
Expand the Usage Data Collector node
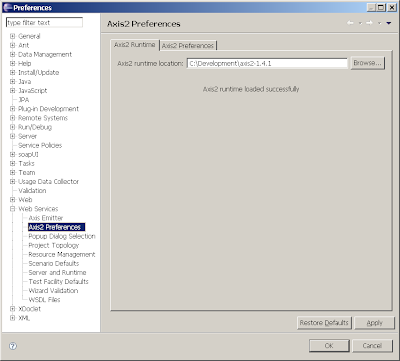click(x=12, y=181)
